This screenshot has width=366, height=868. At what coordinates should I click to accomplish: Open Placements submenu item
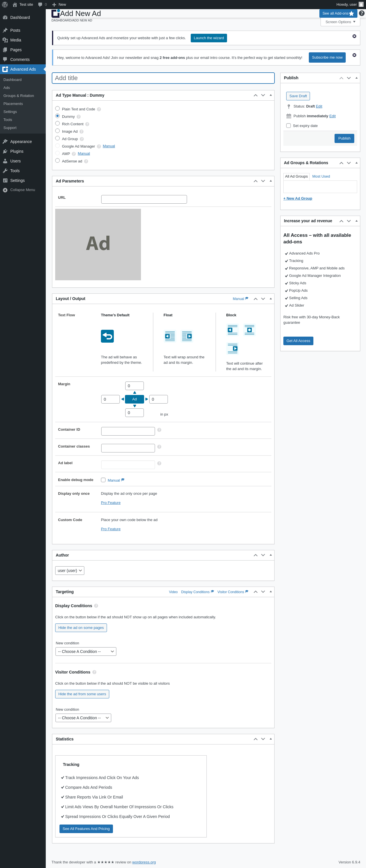tap(13, 104)
